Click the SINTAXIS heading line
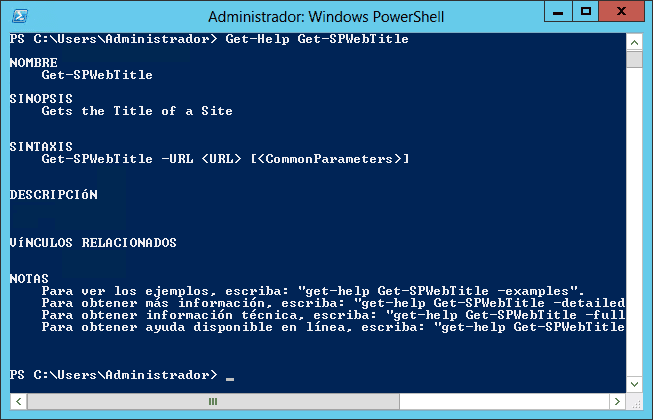Screen dimensions: 653x420 (x=41, y=147)
